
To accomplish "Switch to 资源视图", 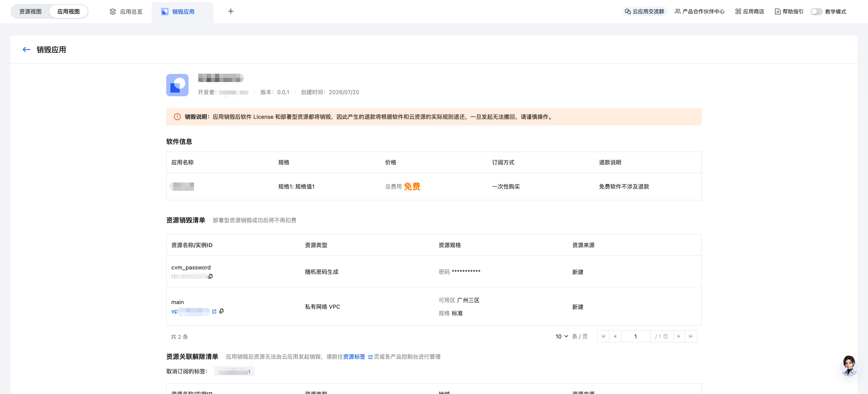I will tap(30, 12).
